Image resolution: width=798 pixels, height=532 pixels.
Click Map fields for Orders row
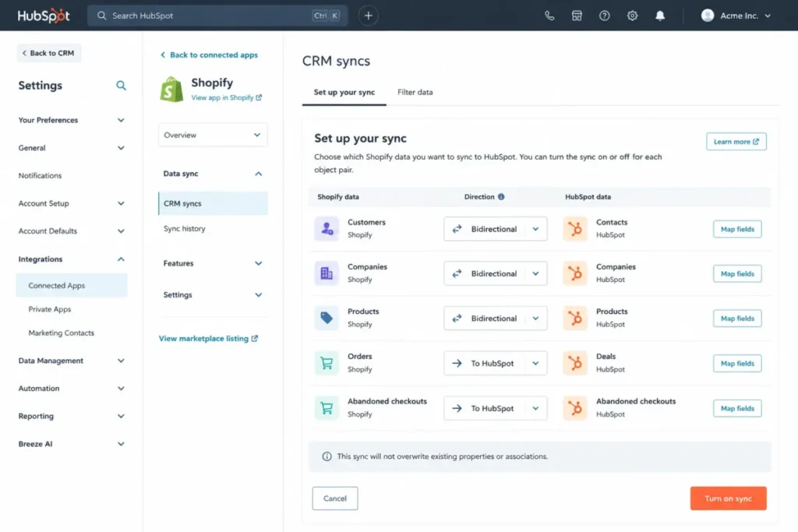pos(737,364)
